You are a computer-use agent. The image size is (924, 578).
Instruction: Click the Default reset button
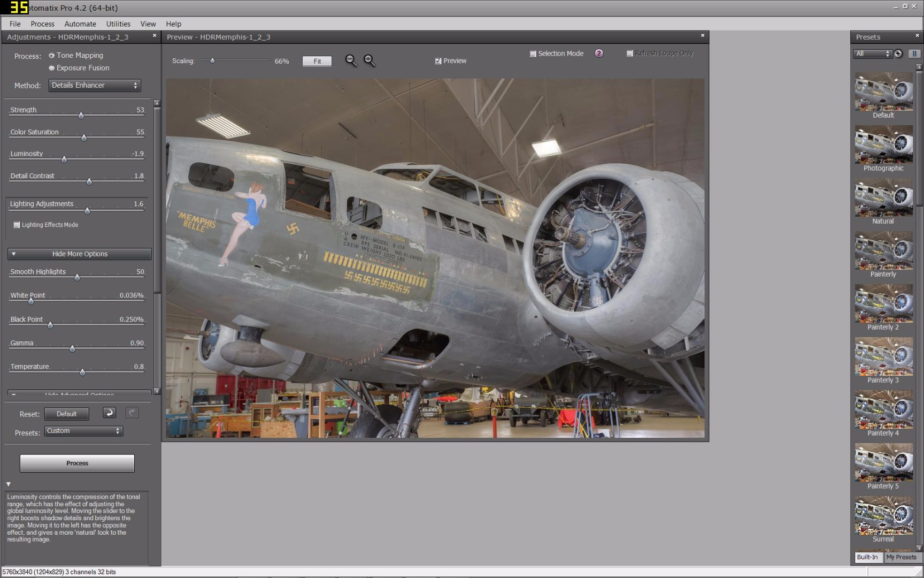point(66,414)
